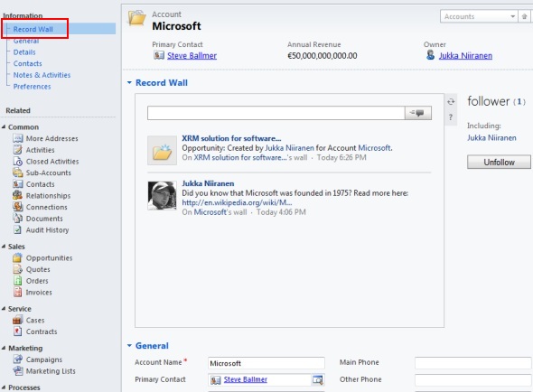Image resolution: width=533 pixels, height=392 pixels.
Task: Open the Activities icon in Common
Action: pos(18,150)
